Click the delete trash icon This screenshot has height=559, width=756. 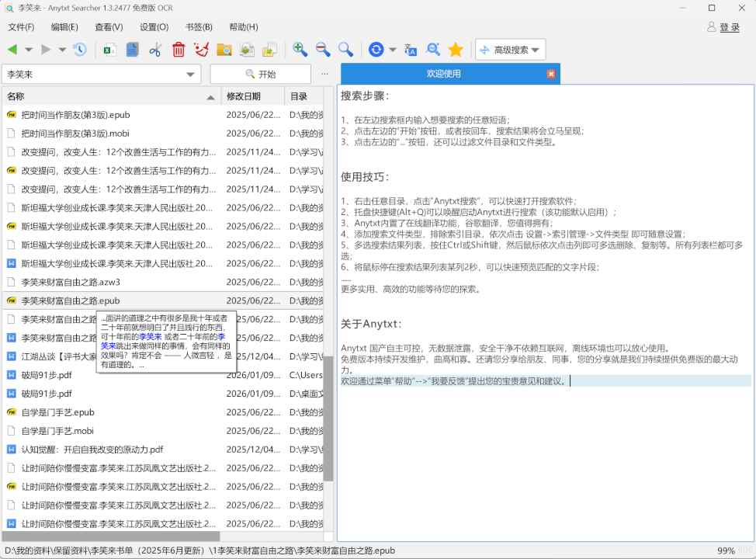(x=179, y=49)
